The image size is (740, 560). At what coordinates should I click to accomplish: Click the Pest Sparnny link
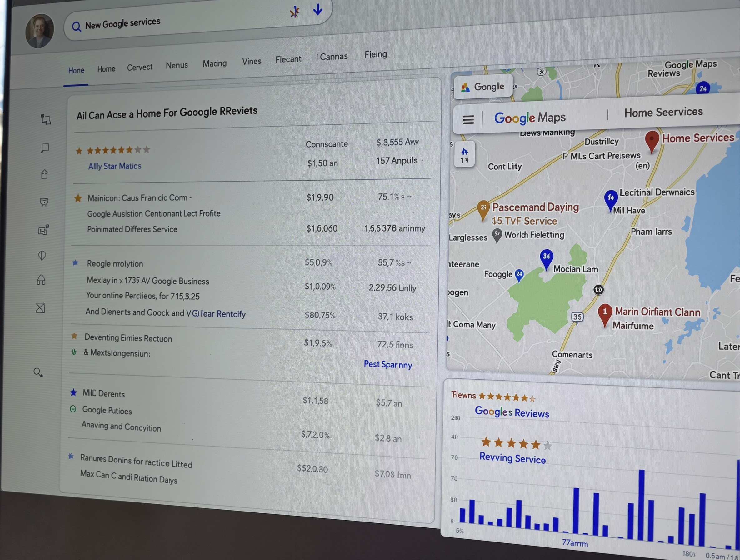point(388,365)
